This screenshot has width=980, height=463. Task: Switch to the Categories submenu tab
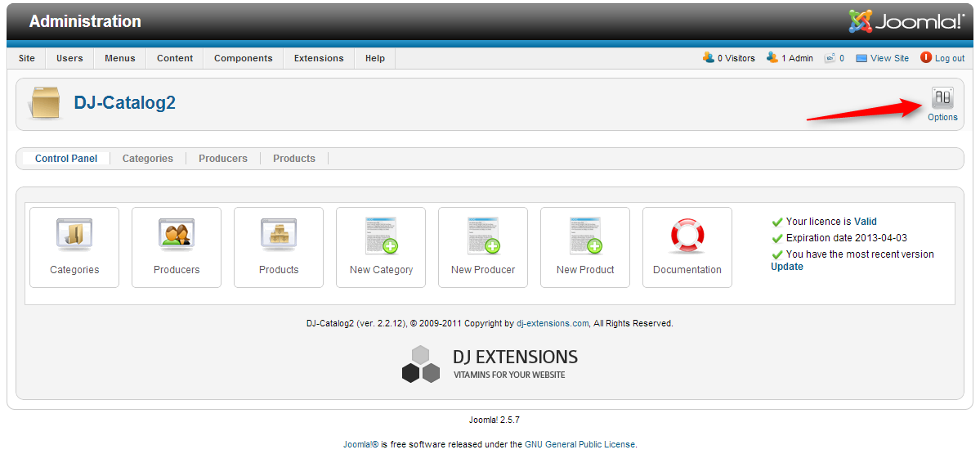(x=147, y=159)
